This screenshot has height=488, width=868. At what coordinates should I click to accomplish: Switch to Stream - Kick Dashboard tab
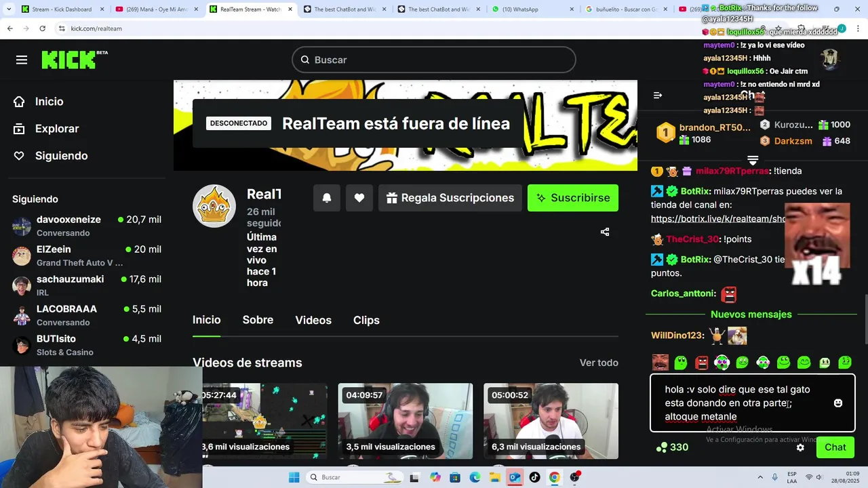click(62, 9)
